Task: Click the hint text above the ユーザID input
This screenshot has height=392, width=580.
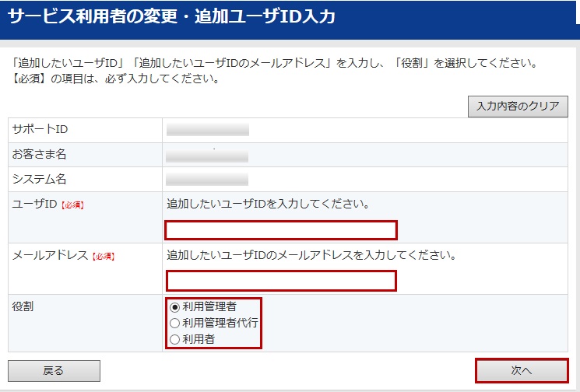Action: pos(268,205)
